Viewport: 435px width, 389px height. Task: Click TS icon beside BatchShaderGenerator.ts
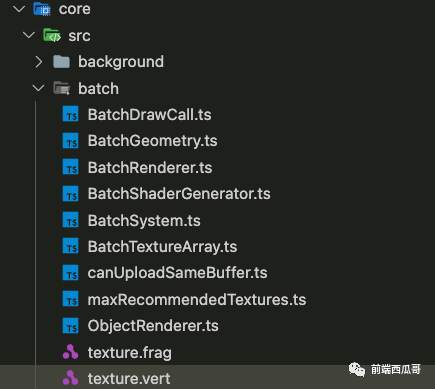point(71,194)
